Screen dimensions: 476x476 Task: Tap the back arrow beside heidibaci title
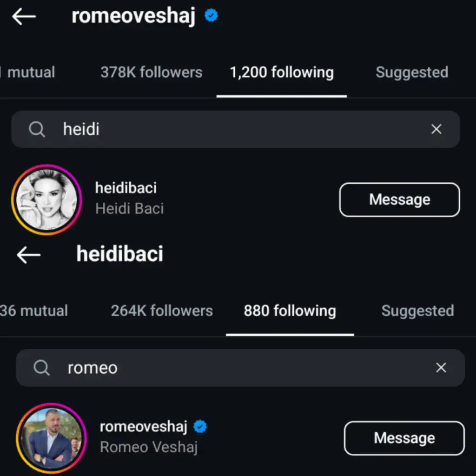click(28, 255)
